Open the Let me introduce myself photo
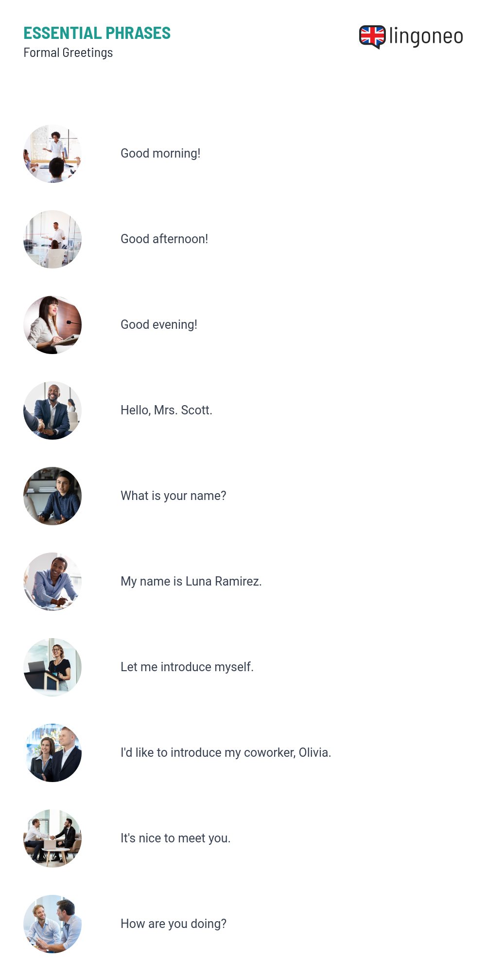 pyautogui.click(x=52, y=667)
